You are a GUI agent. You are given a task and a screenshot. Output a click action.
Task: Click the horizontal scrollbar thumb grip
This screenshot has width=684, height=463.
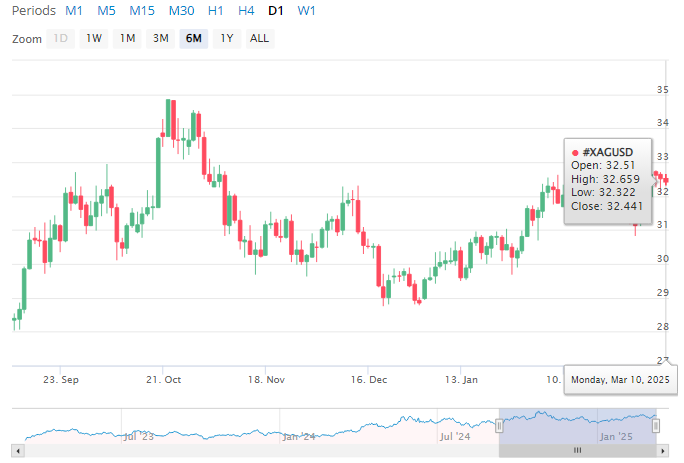(x=578, y=450)
